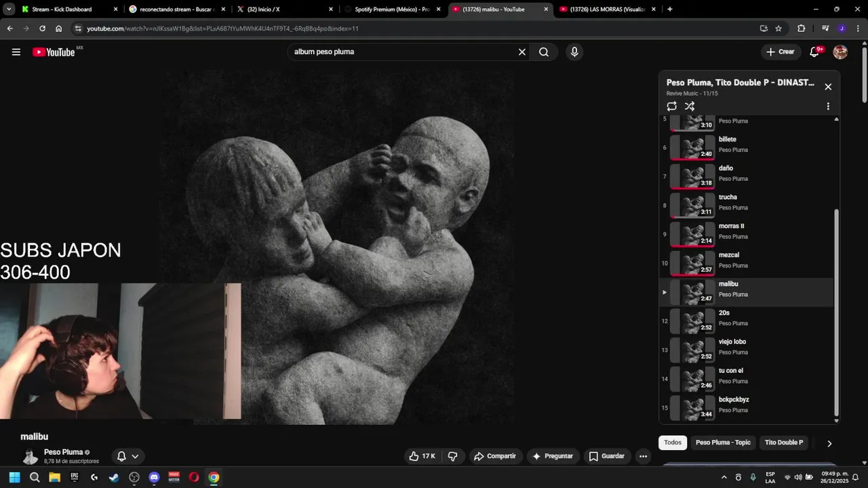The image size is (868, 488).
Task: Open playlist three-dot options menu
Action: coord(828,106)
